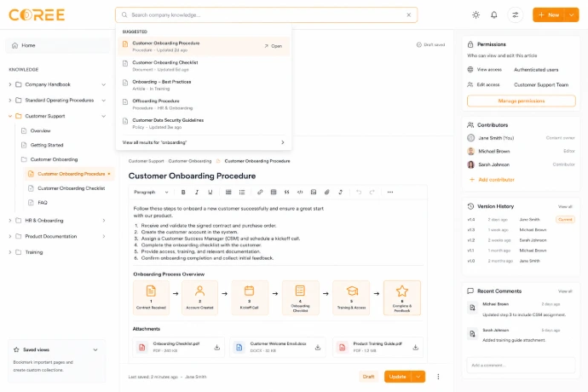Select Customer Data Security Guidelines suggestion
Screen dimensions: 588x392
(204, 124)
